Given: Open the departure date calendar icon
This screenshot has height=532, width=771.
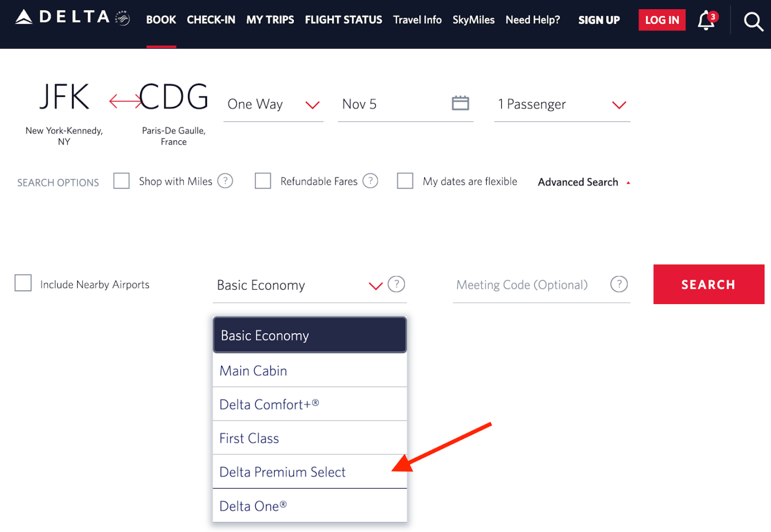Looking at the screenshot, I should [460, 103].
